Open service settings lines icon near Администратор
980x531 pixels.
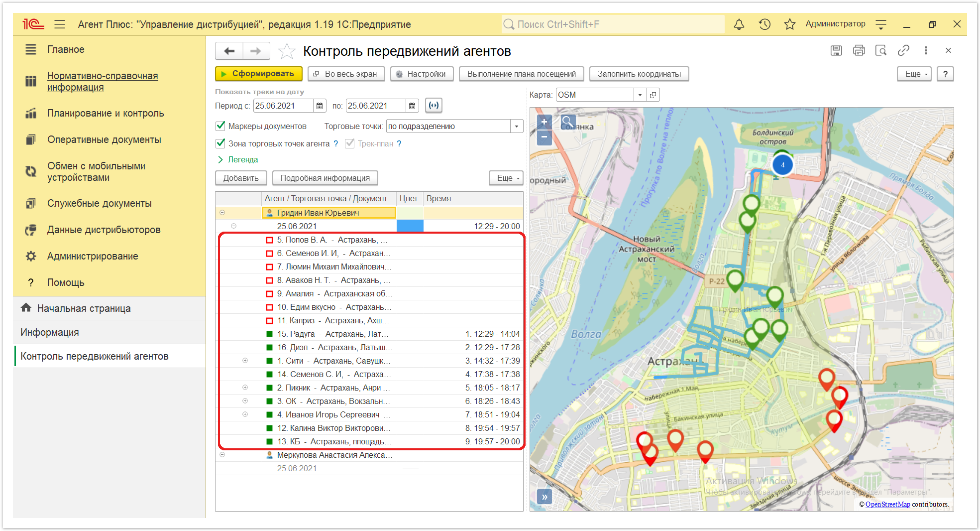881,24
